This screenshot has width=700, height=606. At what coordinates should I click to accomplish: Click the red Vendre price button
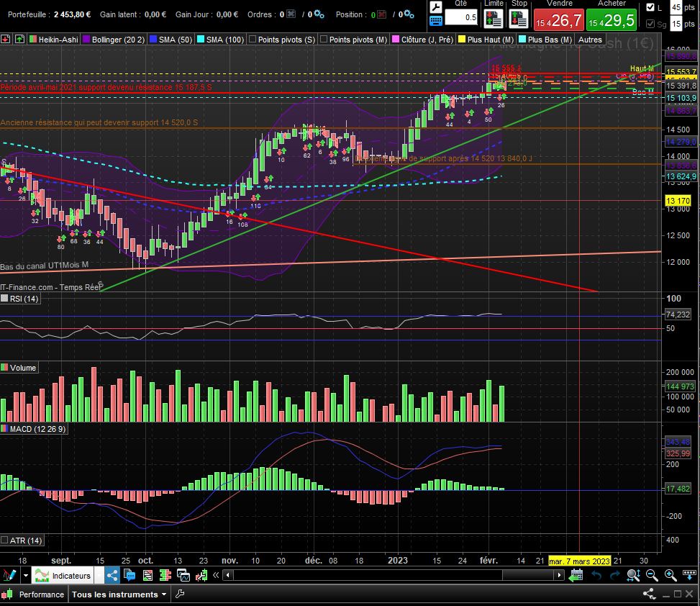click(x=559, y=20)
